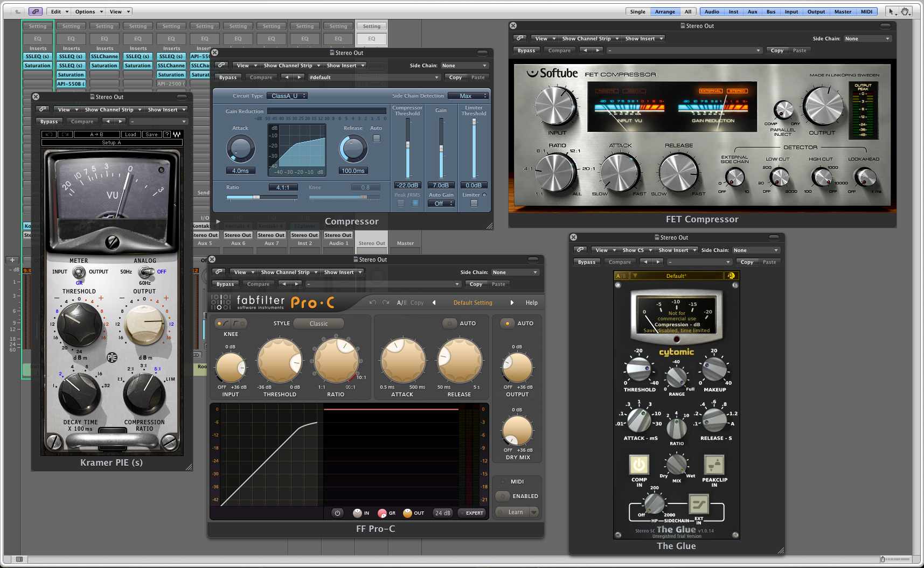Viewport: 924px width, 568px height.
Task: Toggle the COMP IN power button on The Glue
Action: point(639,464)
